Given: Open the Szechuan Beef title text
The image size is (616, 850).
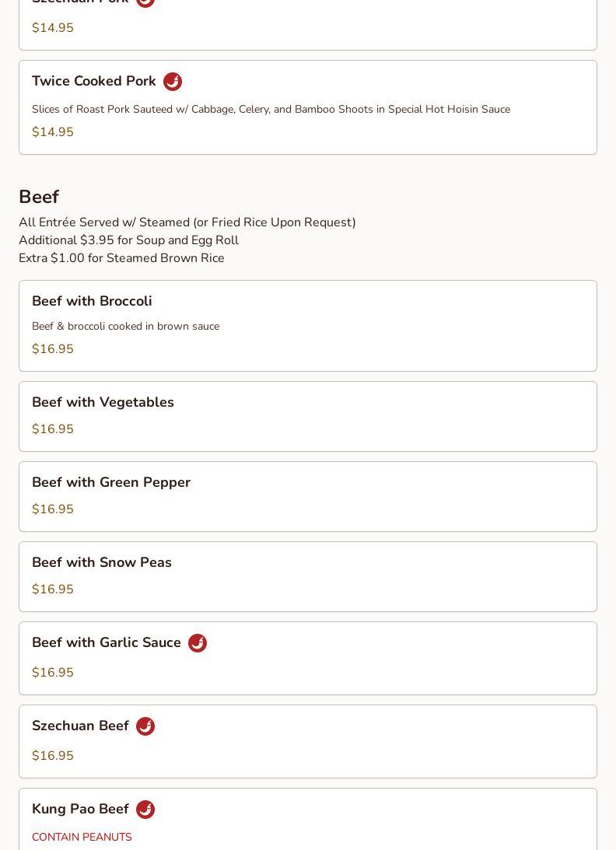Looking at the screenshot, I should click(x=80, y=726).
